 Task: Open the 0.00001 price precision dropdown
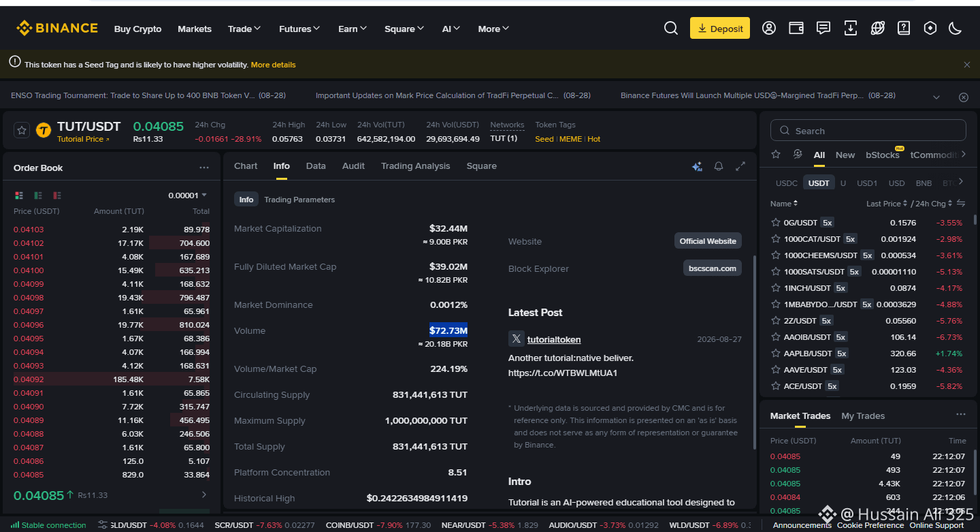188,195
